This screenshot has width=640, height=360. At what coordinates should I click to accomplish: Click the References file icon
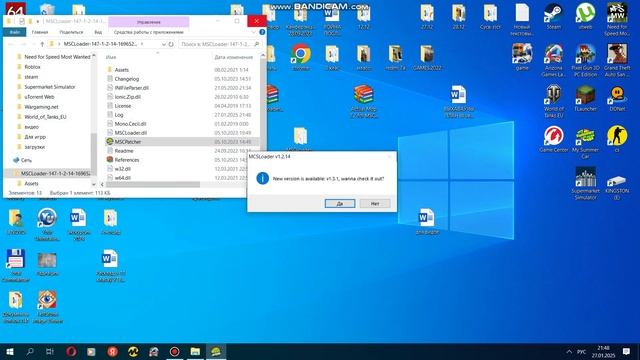pos(110,159)
